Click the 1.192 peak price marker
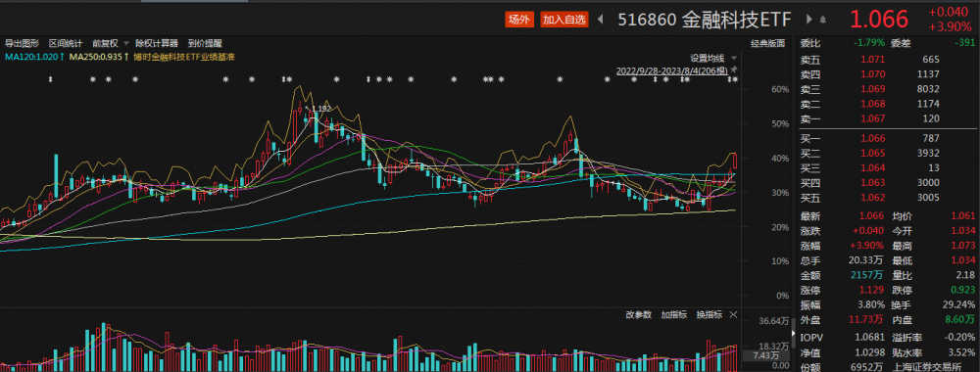This screenshot has height=372, width=980. [x=320, y=109]
